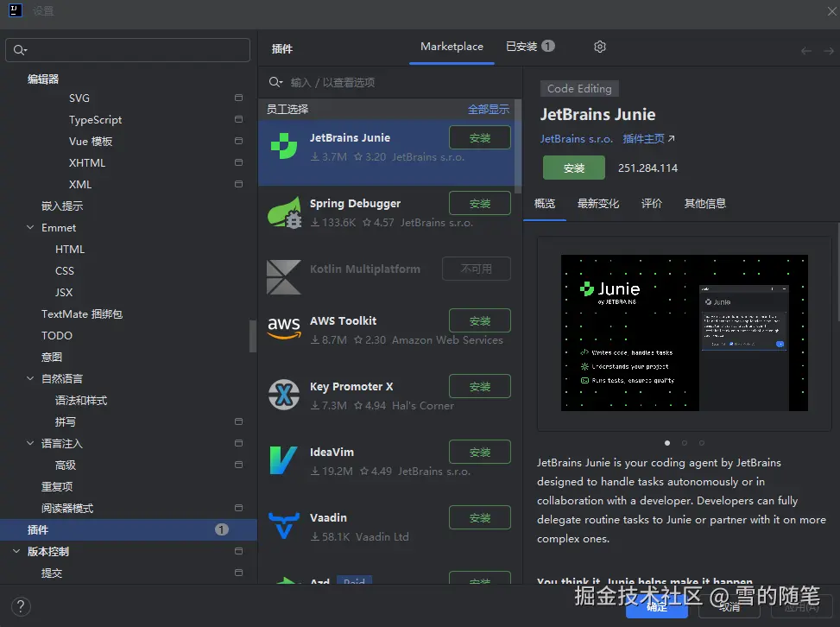Click the Key Promoter X icon
Image resolution: width=840 pixels, height=627 pixels.
pos(284,395)
